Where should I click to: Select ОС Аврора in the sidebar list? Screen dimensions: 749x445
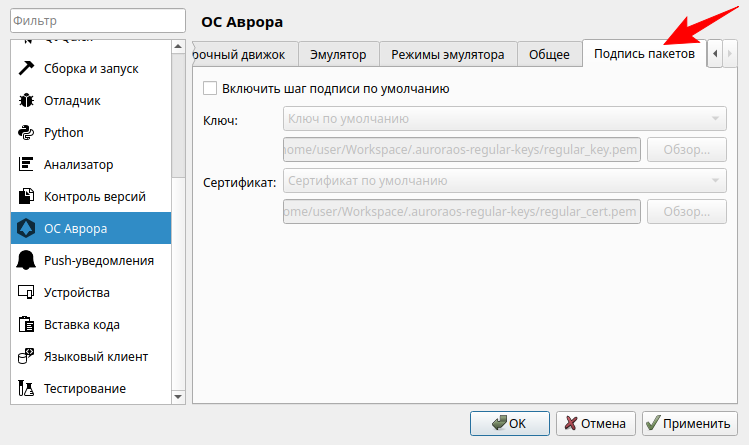[x=91, y=228]
